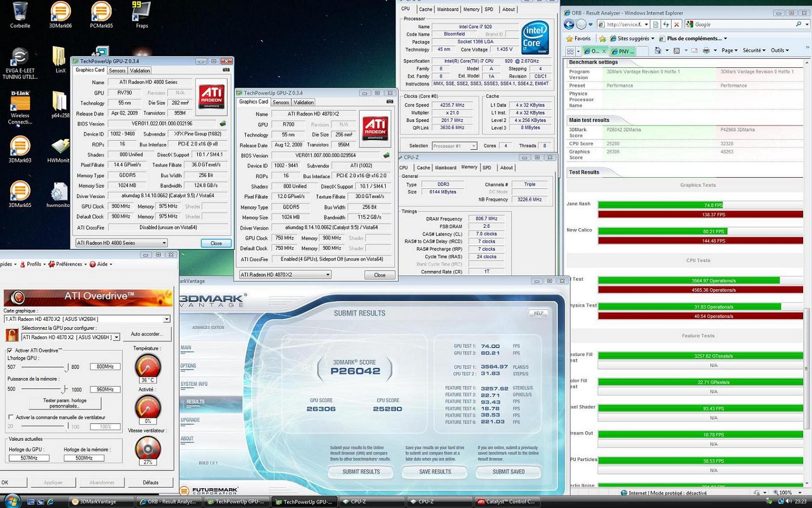This screenshot has width=812, height=508.
Task: Click the camera screenshot icon in HD 4870 X2 GPU-Z
Action: click(389, 101)
